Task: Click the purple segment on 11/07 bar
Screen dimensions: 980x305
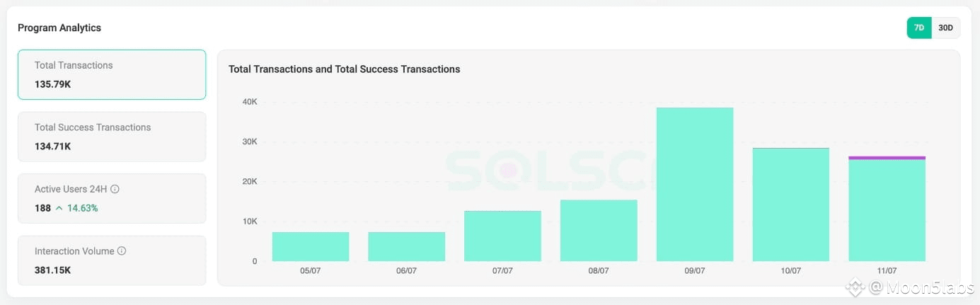Action: click(x=887, y=158)
